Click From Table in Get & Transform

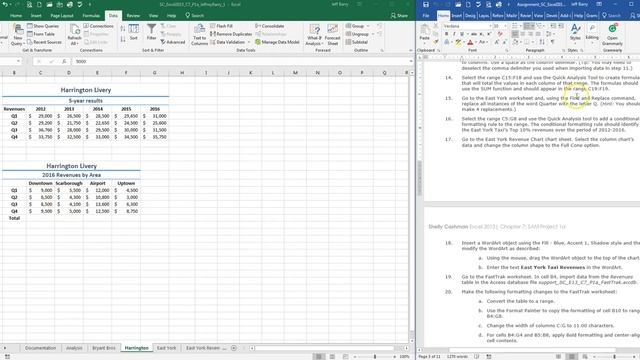coord(41,34)
